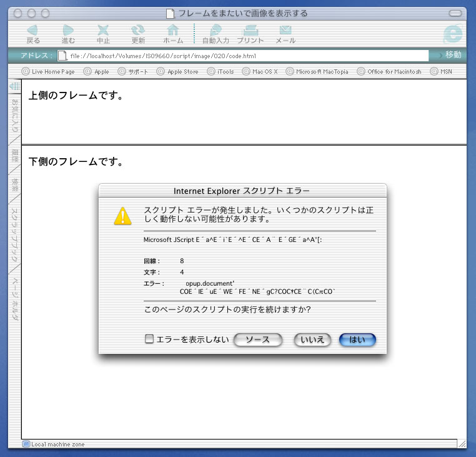The width and height of the screenshot is (476, 457).
Task: Click the Stop (中止) X icon
Action: (x=103, y=30)
